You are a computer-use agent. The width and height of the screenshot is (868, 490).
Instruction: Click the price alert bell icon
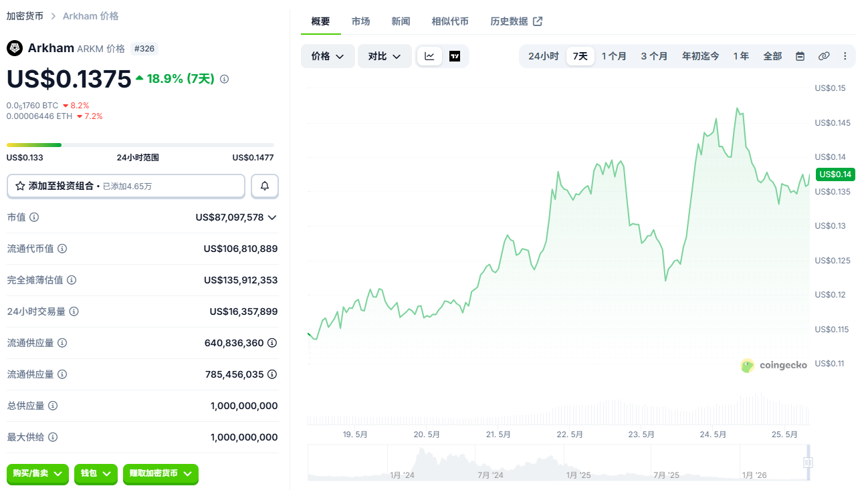point(265,186)
